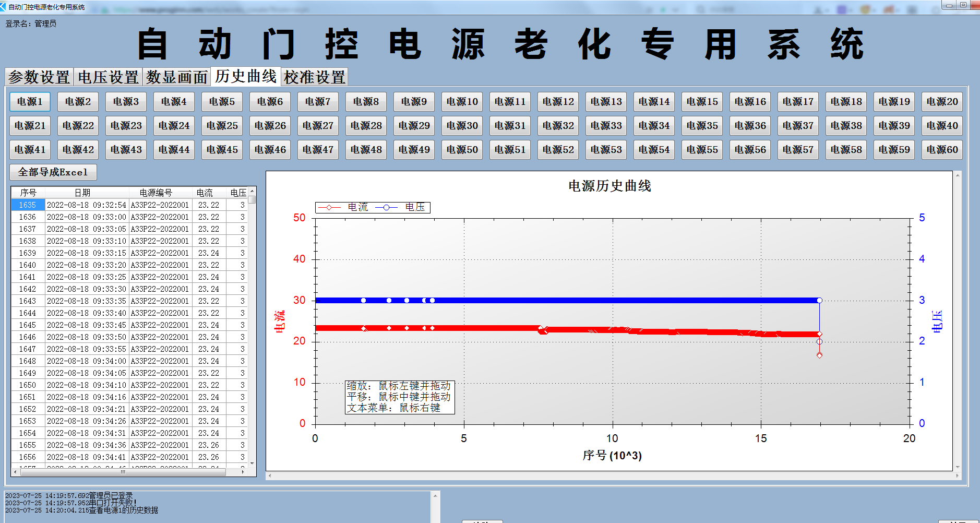Click the 电源49 button
This screenshot has height=523, width=980.
tap(414, 150)
